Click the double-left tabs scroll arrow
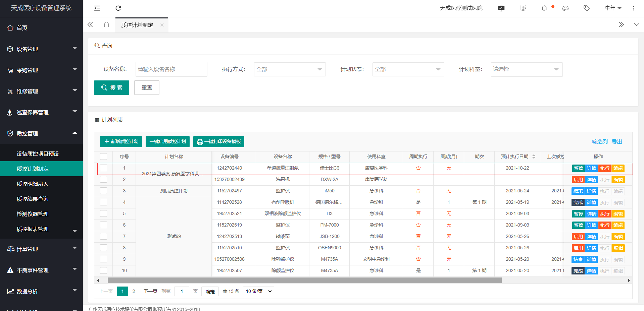This screenshot has height=311, width=644. (90, 25)
